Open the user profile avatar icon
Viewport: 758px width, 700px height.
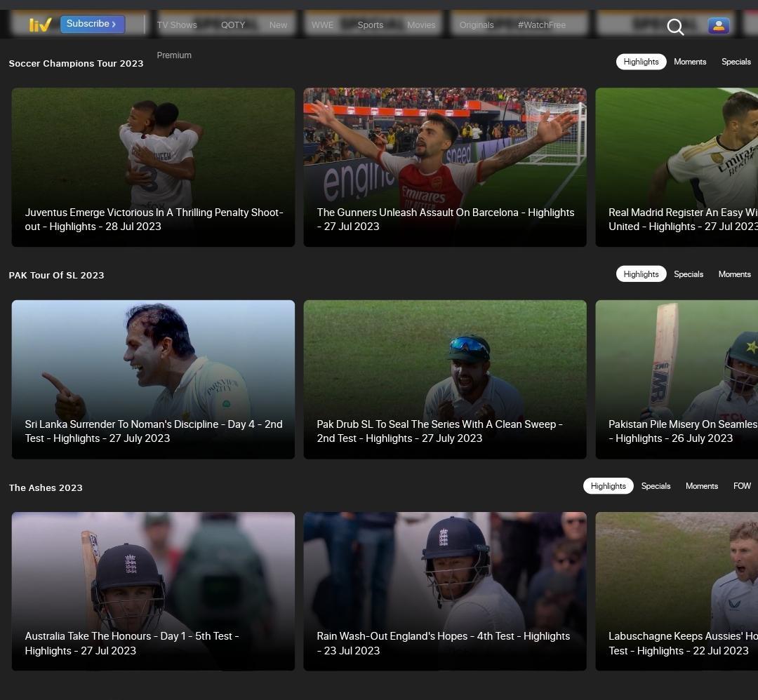(x=719, y=26)
